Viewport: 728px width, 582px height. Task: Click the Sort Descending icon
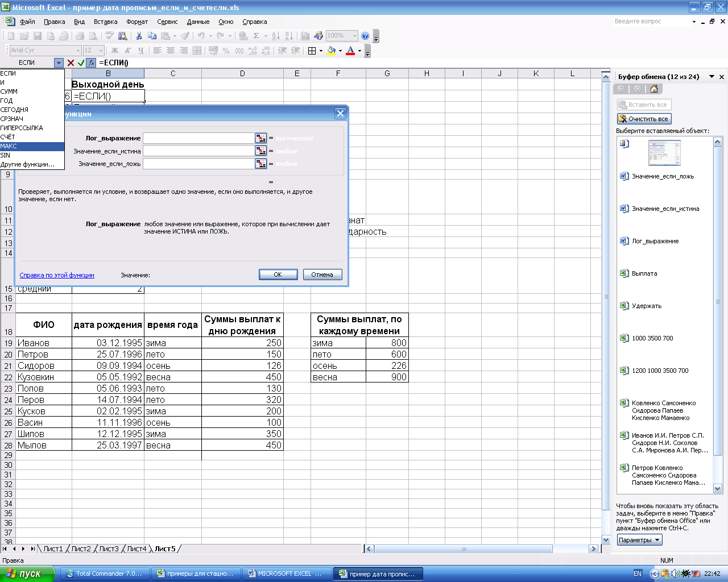pos(289,36)
